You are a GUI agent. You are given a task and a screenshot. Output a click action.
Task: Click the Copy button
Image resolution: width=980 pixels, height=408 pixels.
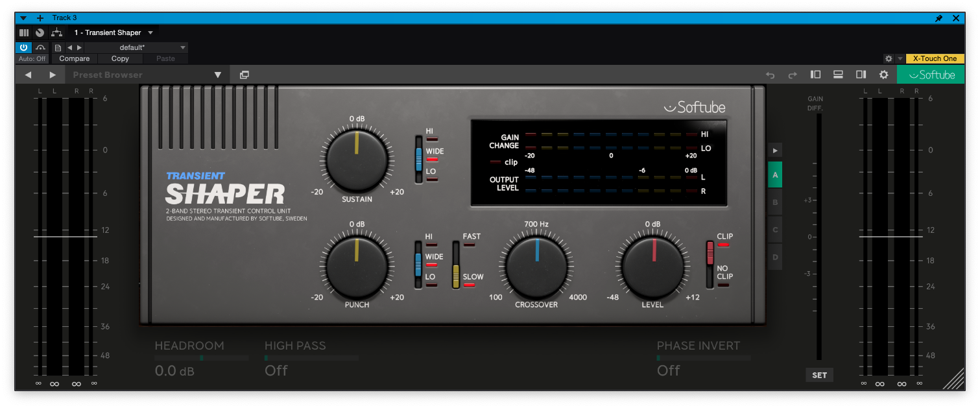(120, 58)
